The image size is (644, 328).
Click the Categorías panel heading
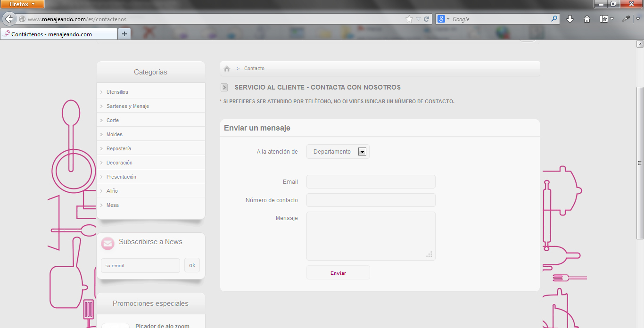coord(151,72)
